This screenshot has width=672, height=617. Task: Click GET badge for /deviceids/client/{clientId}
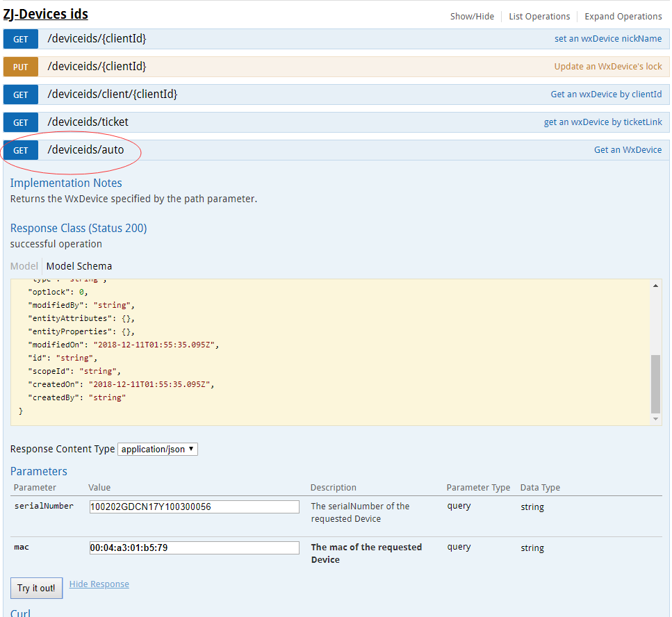[x=21, y=94]
